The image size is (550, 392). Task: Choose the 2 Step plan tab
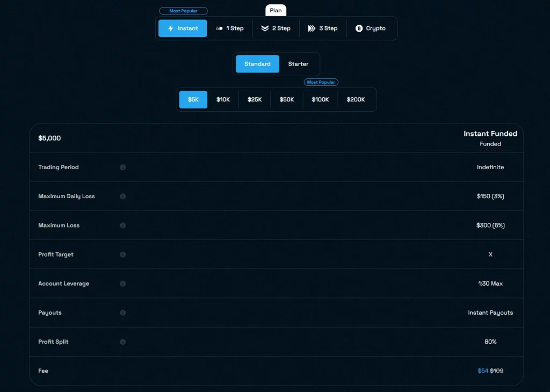[x=276, y=28]
